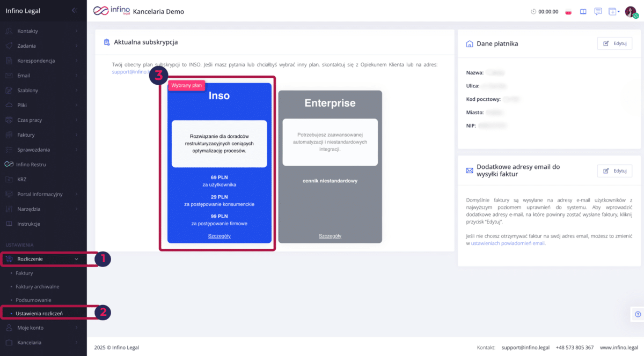This screenshot has width=644, height=356.
Task: Select Ustawienia rozliczeń submenu item
Action: coord(39,313)
